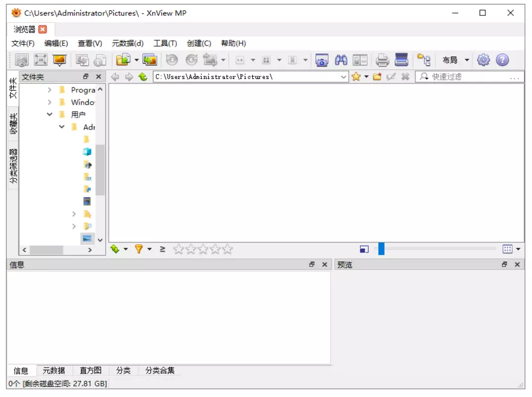This screenshot has height=397, width=532.
Task: Open the 分类筛选器 side tab
Action: 13,166
